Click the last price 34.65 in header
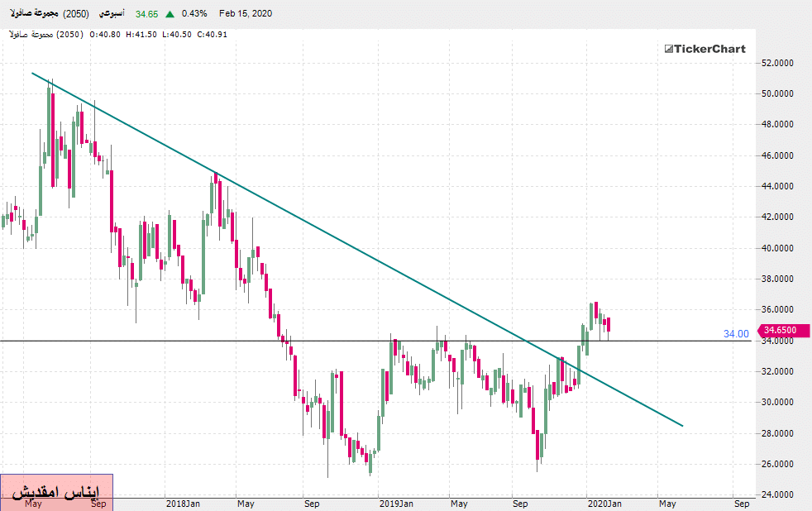 pyautogui.click(x=147, y=14)
